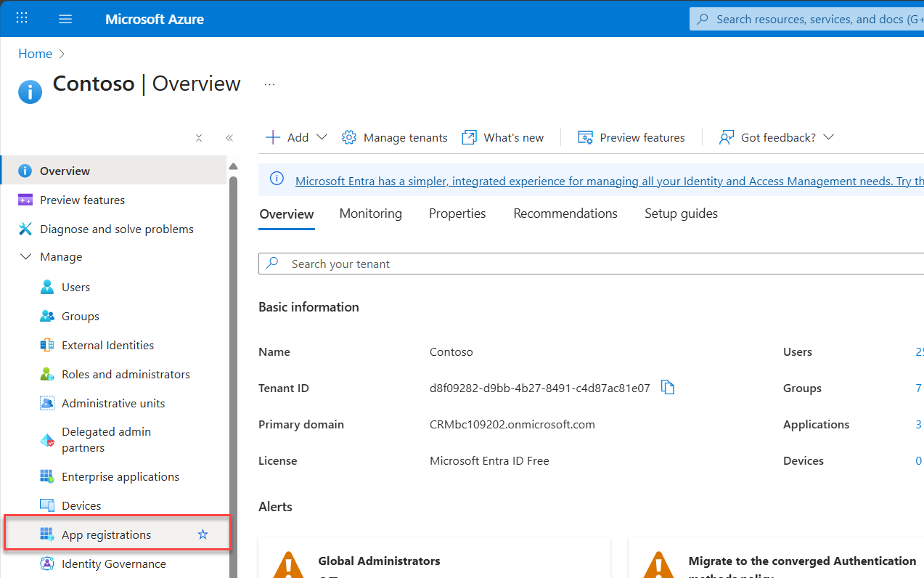Viewport: 924px width, 578px height.
Task: Switch to the Overview tab
Action: 287,214
